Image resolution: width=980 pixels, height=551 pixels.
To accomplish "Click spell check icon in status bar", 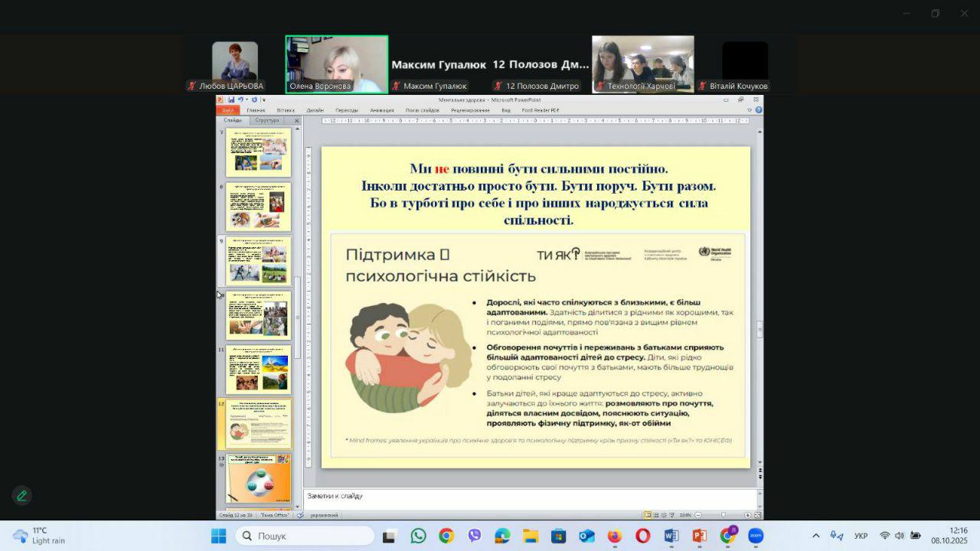I will (300, 515).
